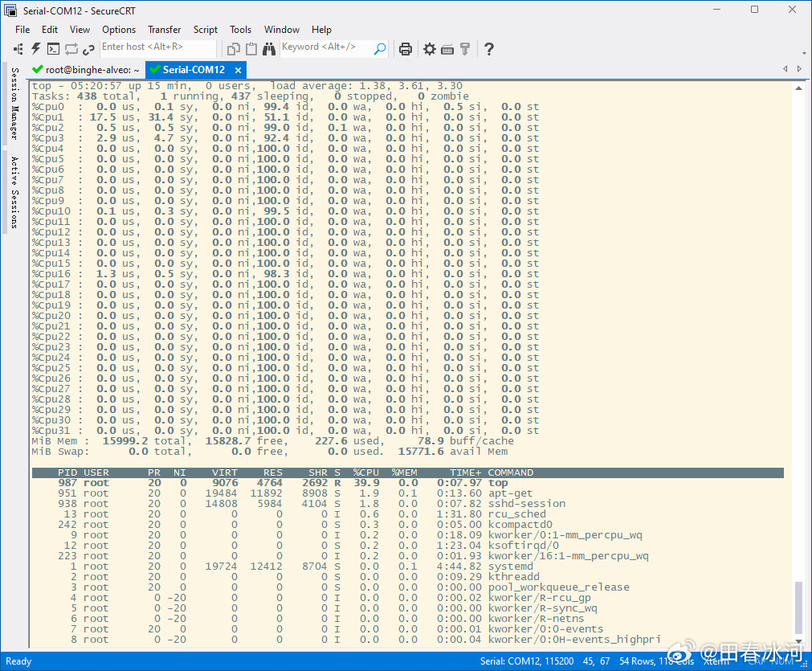The height and width of the screenshot is (671, 812).
Task: Click PID 987 in the top row
Action: pyautogui.click(x=67, y=483)
